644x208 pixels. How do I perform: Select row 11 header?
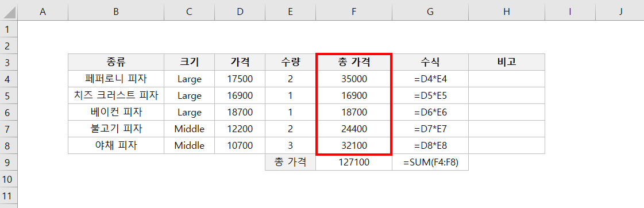click(x=9, y=195)
